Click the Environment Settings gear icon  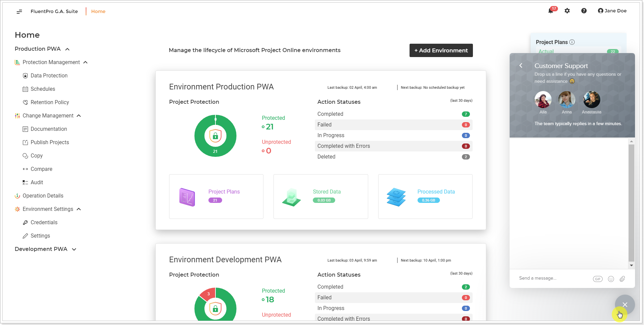point(17,209)
